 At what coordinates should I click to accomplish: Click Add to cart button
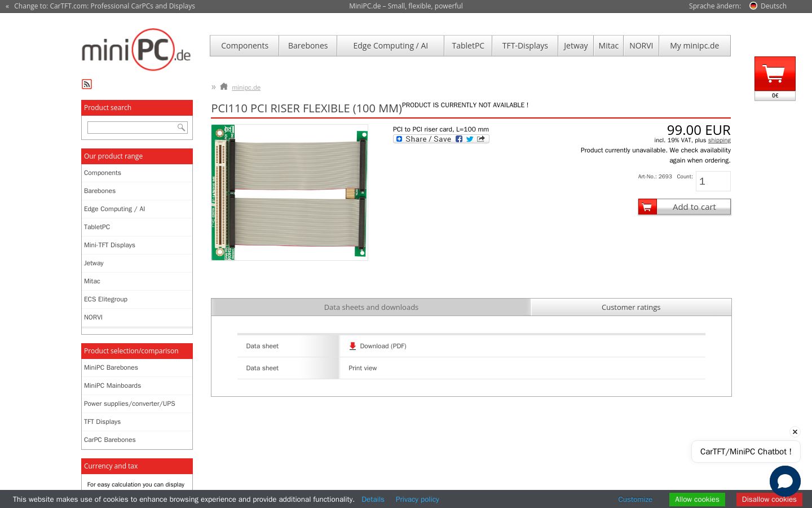coord(685,207)
